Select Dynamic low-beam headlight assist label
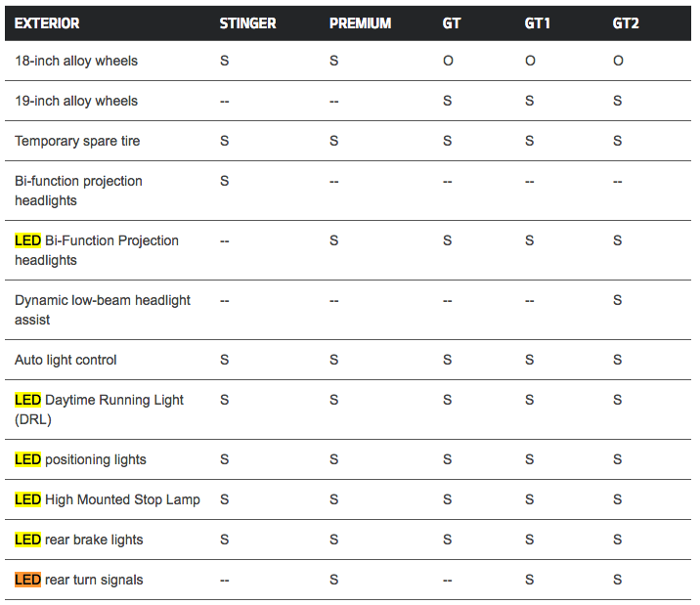700x605 pixels. [103, 310]
